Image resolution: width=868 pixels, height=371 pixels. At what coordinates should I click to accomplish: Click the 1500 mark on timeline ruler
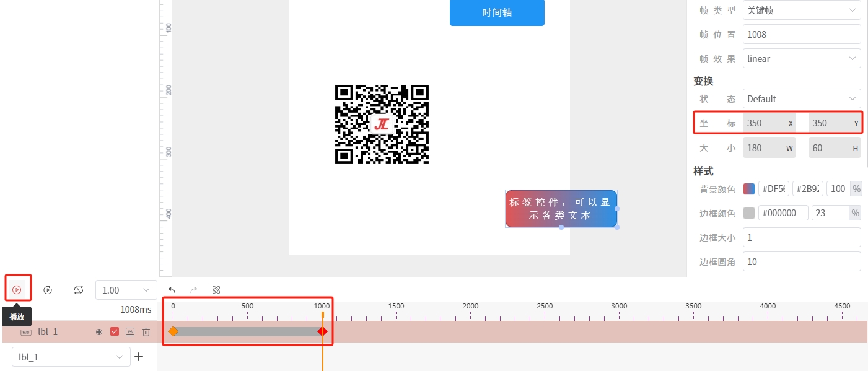(396, 306)
